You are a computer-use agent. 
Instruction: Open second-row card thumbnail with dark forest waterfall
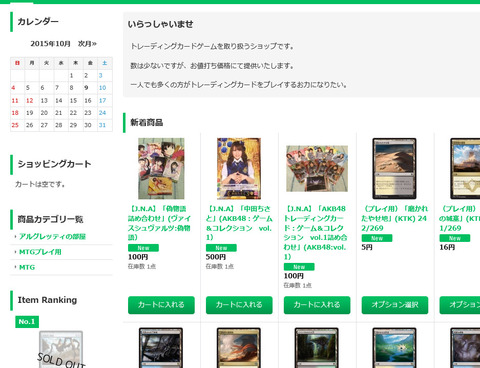pyautogui.click(x=317, y=348)
